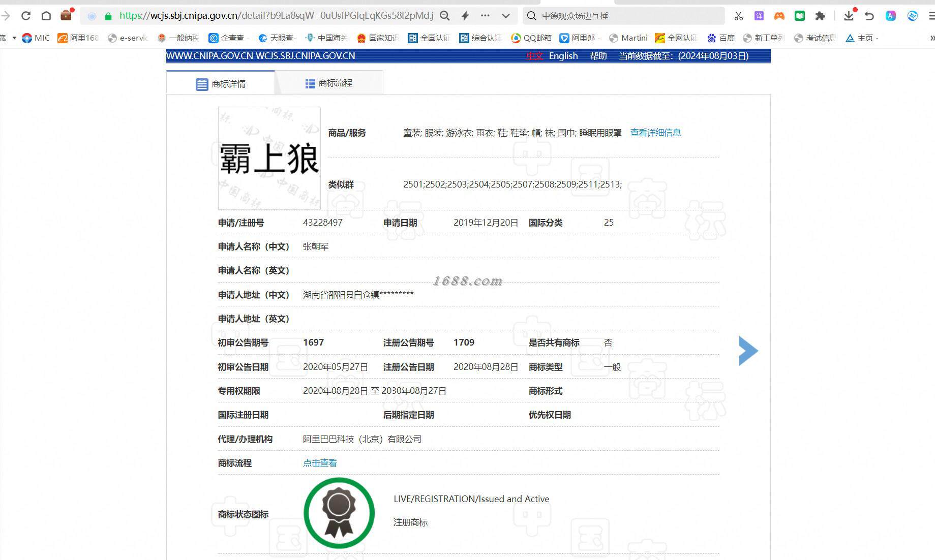This screenshot has width=935, height=560.
Task: Open the 百度 bookmark
Action: (721, 38)
